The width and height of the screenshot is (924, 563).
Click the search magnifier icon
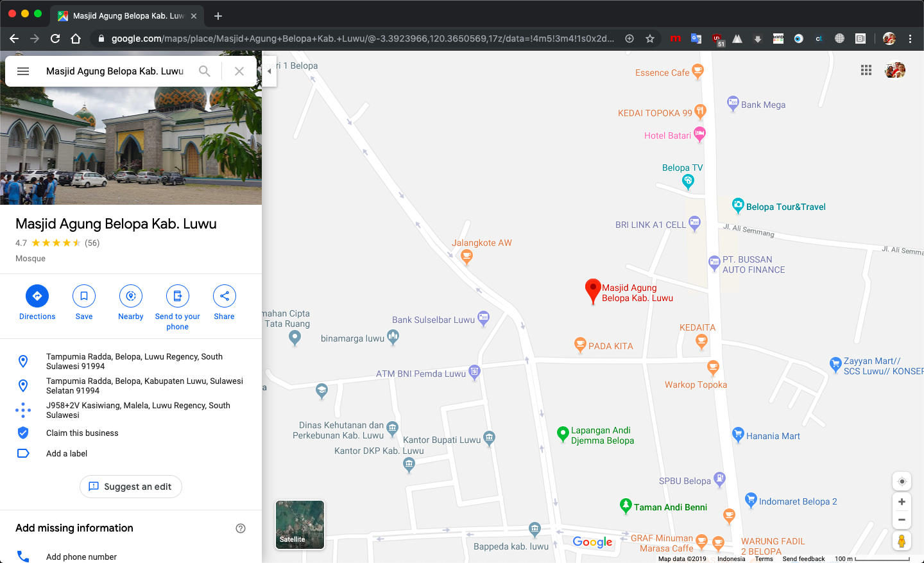(205, 71)
